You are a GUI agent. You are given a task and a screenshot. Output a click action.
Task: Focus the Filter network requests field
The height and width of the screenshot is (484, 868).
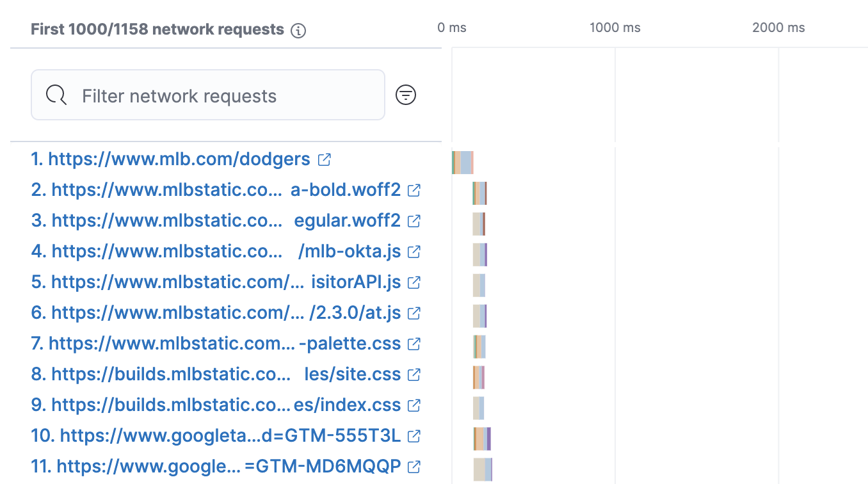[208, 95]
